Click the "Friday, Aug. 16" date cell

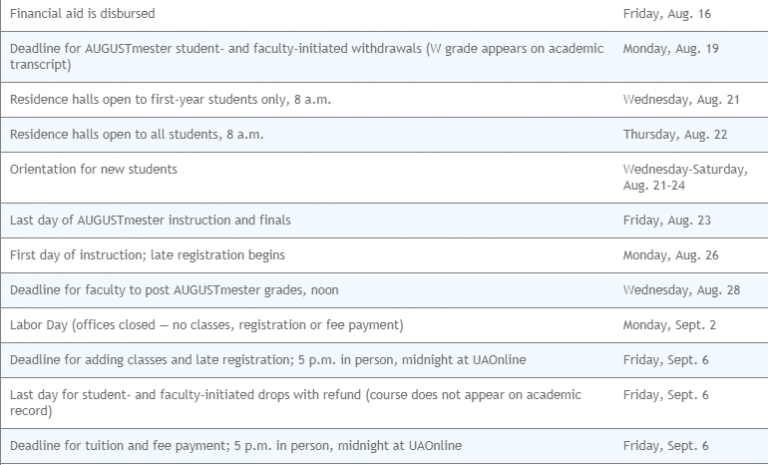[667, 14]
